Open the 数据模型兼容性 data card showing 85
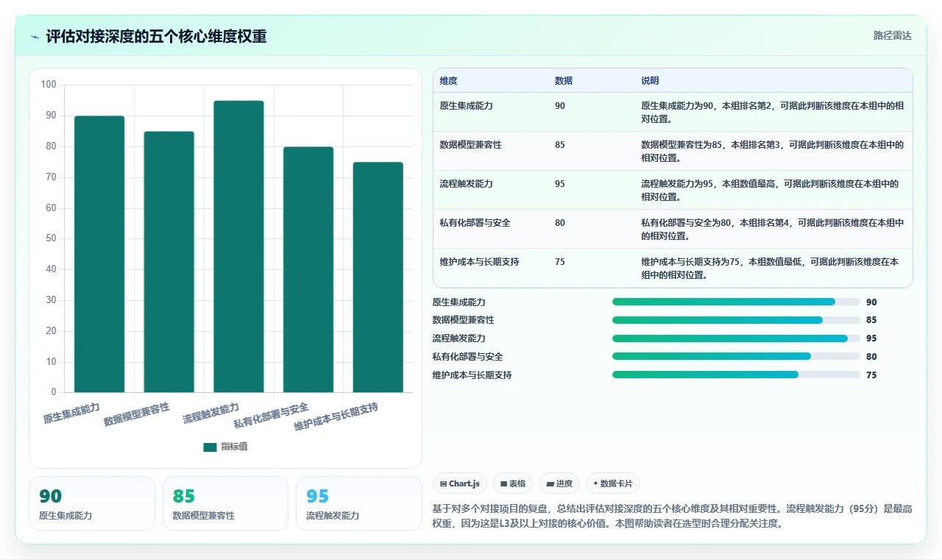Image resolution: width=942 pixels, height=560 pixels. [225, 503]
